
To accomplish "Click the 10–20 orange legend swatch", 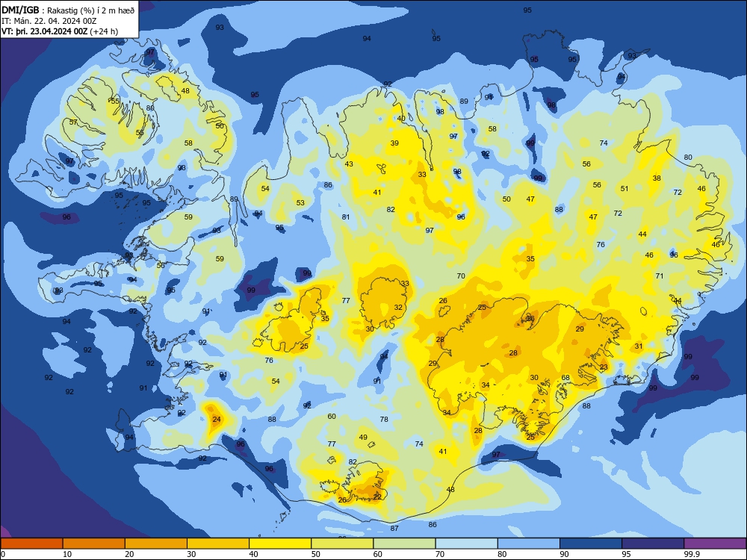I will (94, 544).
